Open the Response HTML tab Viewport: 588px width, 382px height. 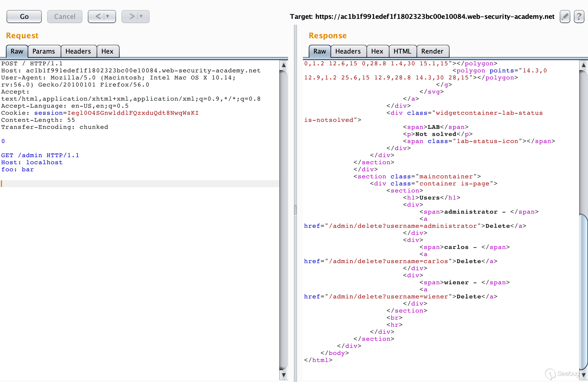(x=402, y=51)
